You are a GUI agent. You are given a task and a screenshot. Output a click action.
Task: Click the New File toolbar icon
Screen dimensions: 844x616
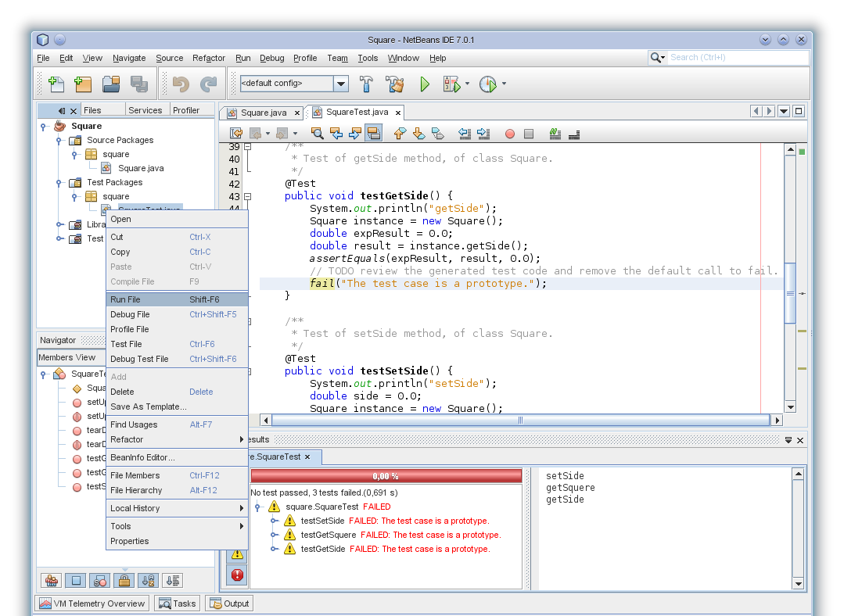pos(56,84)
